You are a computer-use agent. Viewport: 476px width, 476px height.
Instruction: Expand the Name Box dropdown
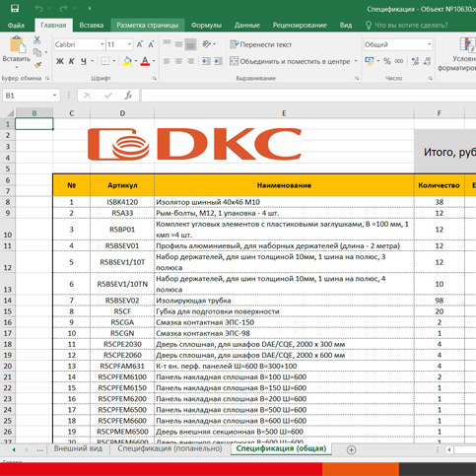point(54,96)
